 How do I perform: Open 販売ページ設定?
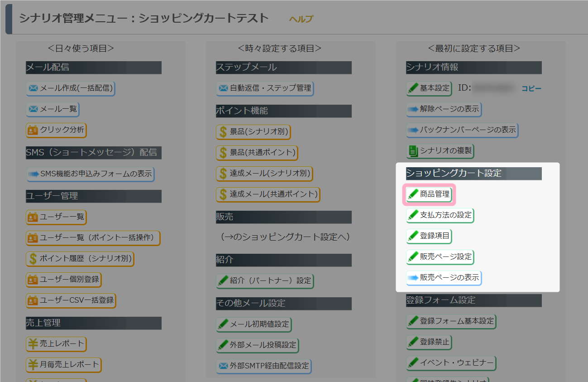click(x=440, y=256)
